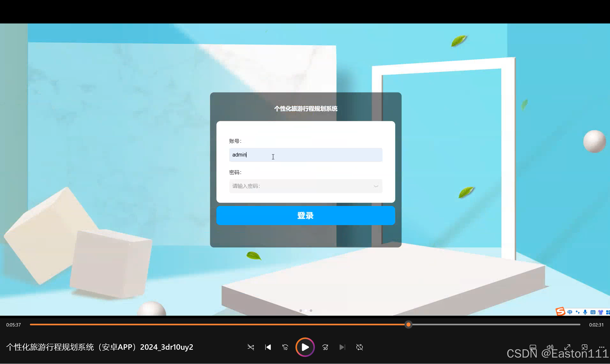Open more options menu
The width and height of the screenshot is (610, 364).
602,347
